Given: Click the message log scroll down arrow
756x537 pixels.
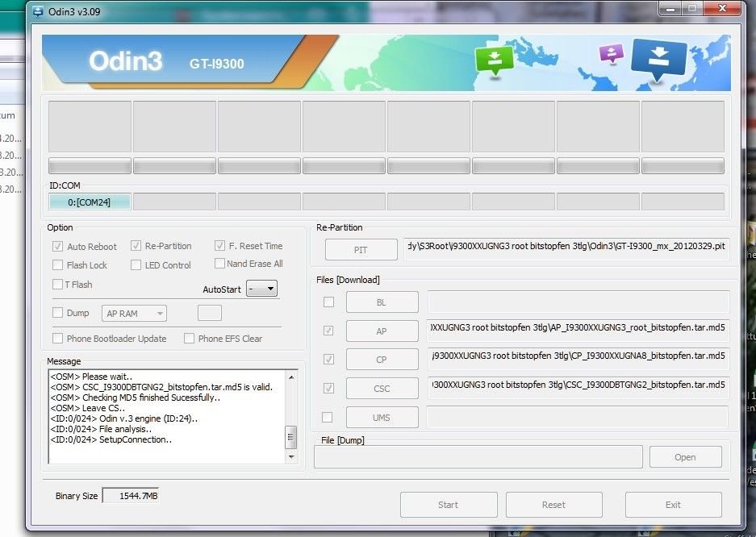Looking at the screenshot, I should (x=291, y=456).
